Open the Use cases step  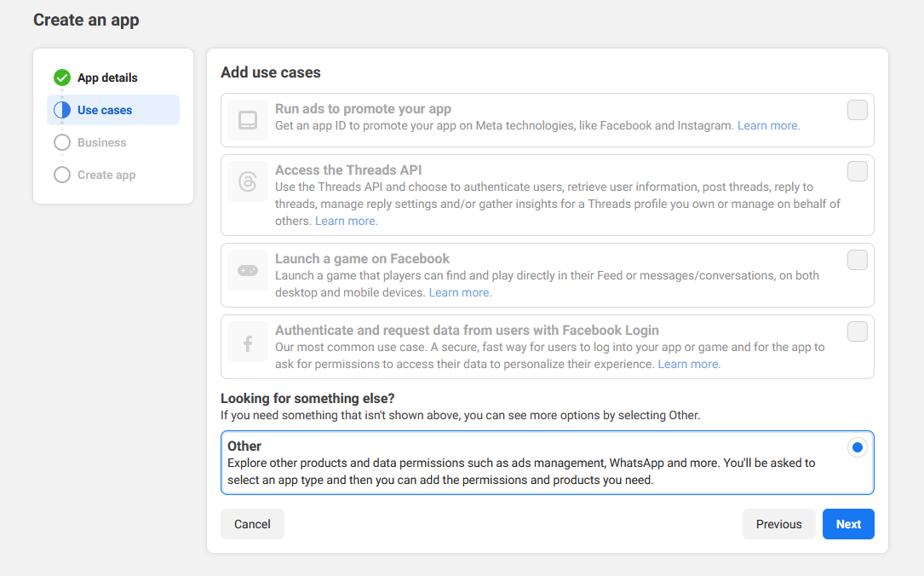tap(113, 110)
